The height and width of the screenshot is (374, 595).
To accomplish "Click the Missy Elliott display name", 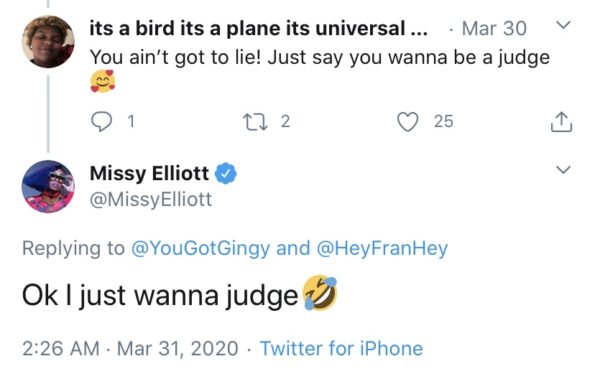I will pos(149,173).
